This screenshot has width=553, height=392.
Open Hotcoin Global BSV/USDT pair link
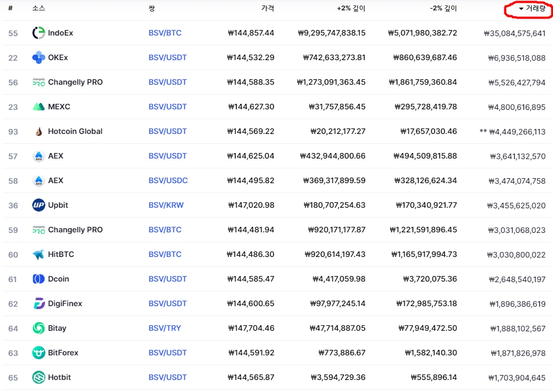pos(168,131)
